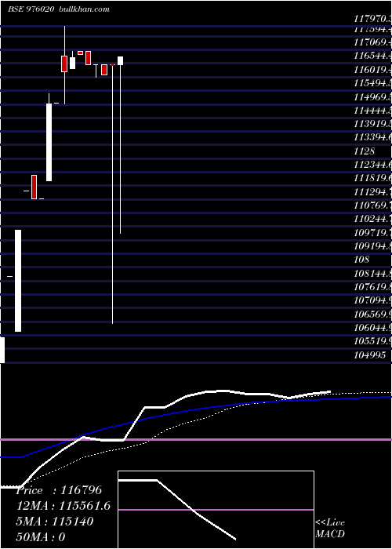This screenshot has width=392, height=549.
Task: Click the '50MA : 0' readout
Action: tap(41, 537)
